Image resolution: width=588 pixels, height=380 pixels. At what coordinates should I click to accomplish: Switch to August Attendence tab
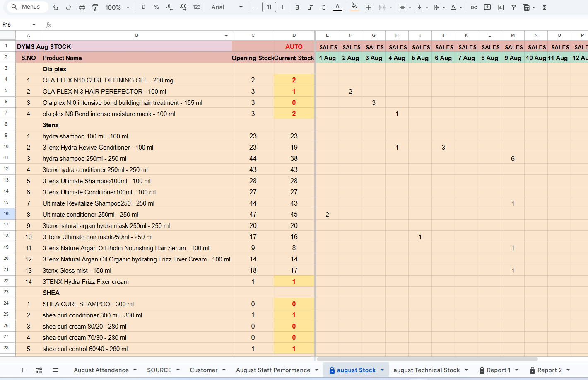(x=101, y=370)
